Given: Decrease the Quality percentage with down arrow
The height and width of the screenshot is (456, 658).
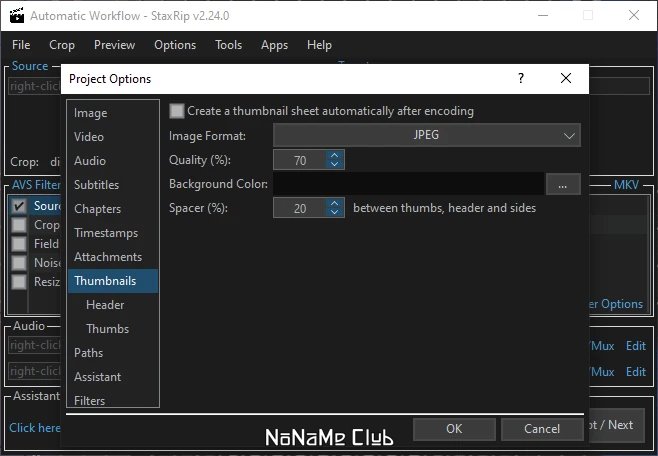Looking at the screenshot, I should point(334,164).
